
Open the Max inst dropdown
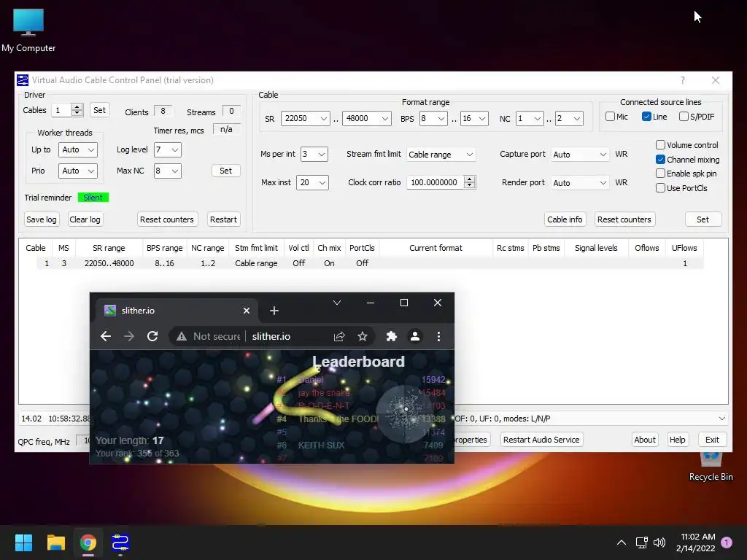click(x=312, y=182)
